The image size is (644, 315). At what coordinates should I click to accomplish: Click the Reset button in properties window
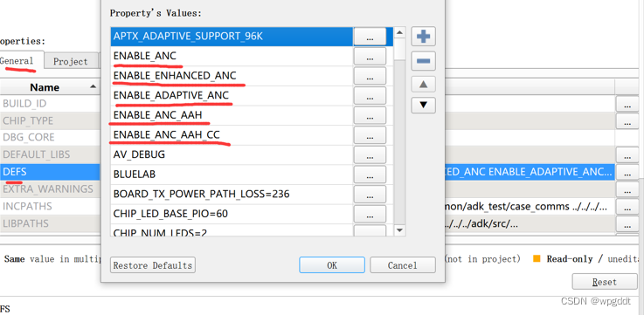[x=605, y=282]
